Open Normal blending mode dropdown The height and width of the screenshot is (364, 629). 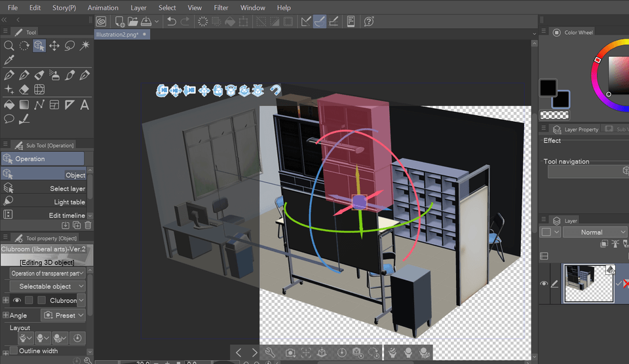[594, 232]
